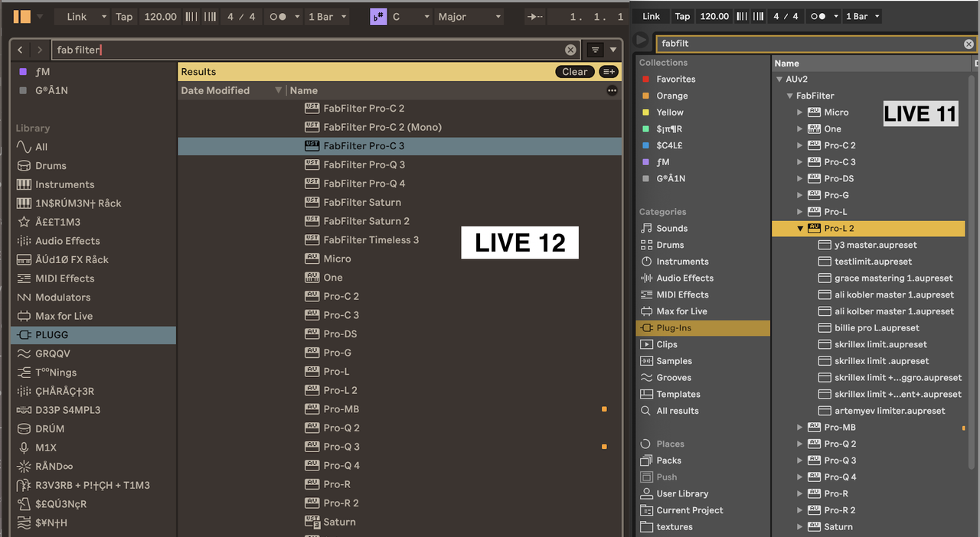Click the Name column header in Live 11
Image resolution: width=980 pixels, height=537 pixels.
pos(786,63)
